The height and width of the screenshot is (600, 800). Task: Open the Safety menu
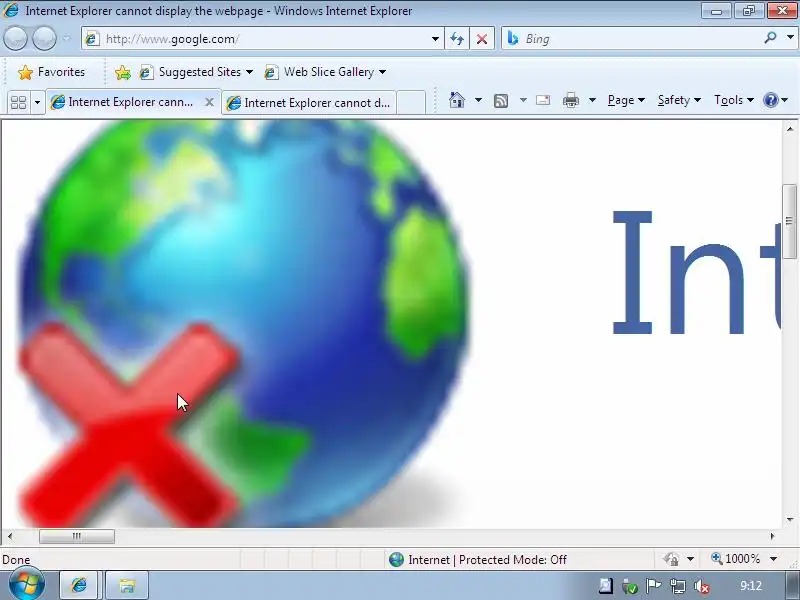tap(679, 100)
